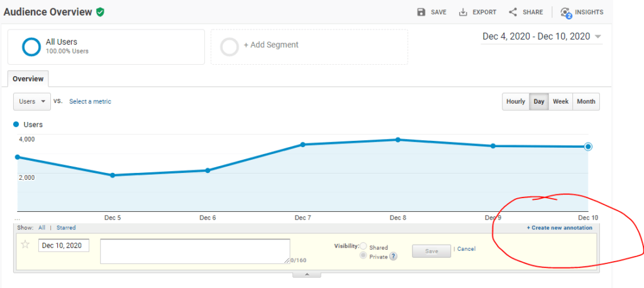Screen dimensions: 644x288
Task: Click the Dec 8 data point
Action: click(x=397, y=140)
